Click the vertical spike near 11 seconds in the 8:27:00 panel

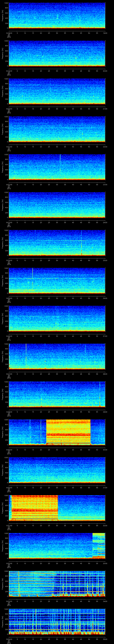point(26,355)
